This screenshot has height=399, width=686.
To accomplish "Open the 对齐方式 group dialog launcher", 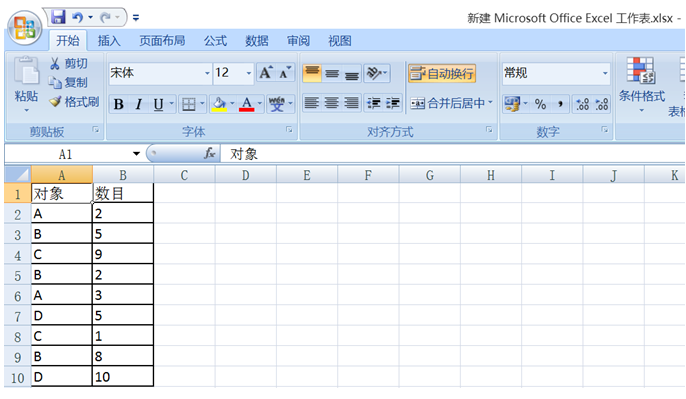I will click(x=489, y=130).
